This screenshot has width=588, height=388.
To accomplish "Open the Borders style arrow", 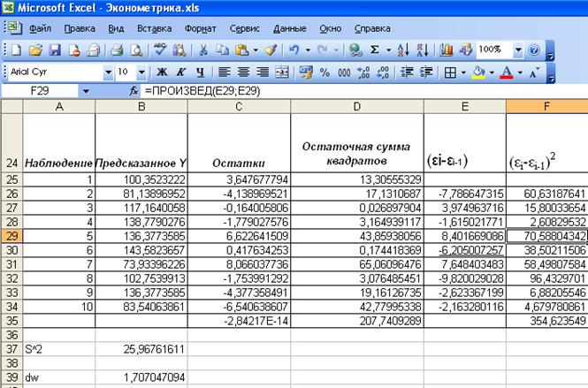I will point(463,72).
